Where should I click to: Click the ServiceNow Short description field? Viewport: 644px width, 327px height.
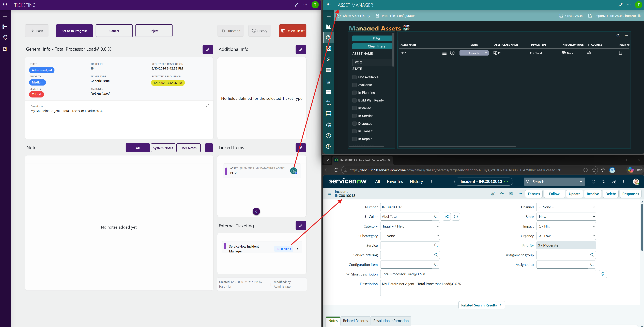[x=488, y=274]
